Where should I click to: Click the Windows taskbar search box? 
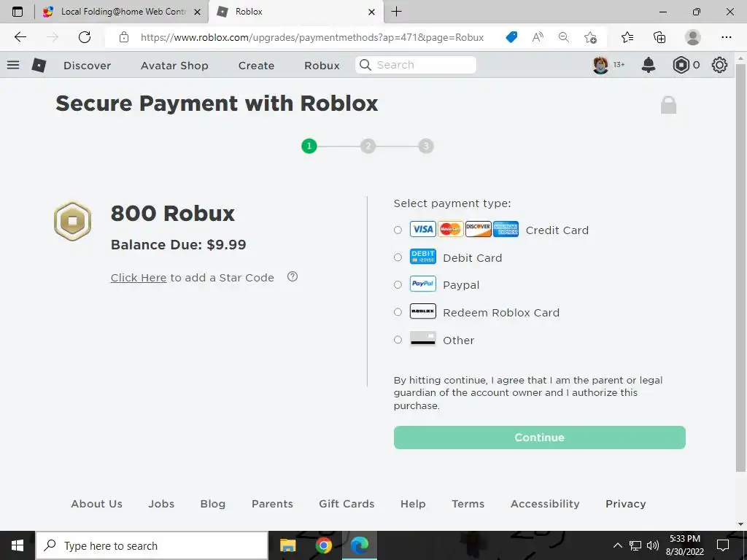tap(152, 545)
